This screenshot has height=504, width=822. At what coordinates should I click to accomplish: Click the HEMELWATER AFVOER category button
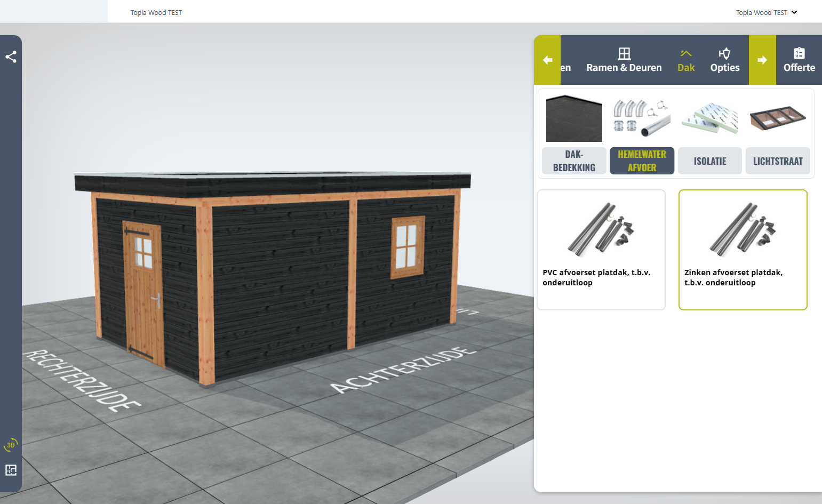pos(642,161)
